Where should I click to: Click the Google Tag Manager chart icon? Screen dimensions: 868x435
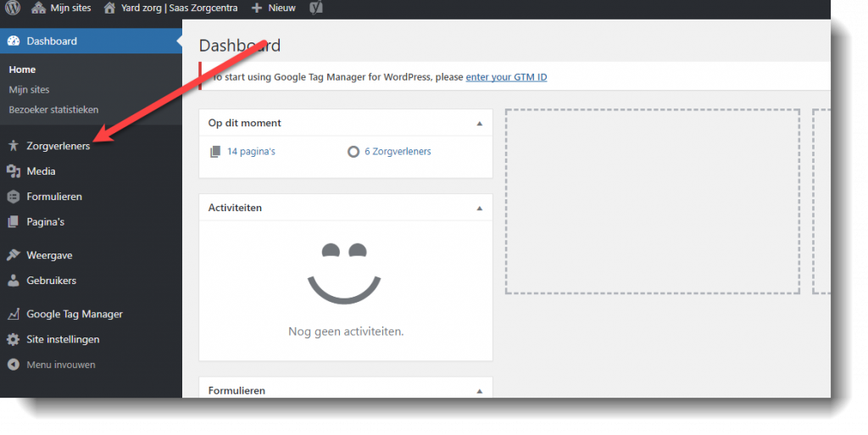(14, 314)
